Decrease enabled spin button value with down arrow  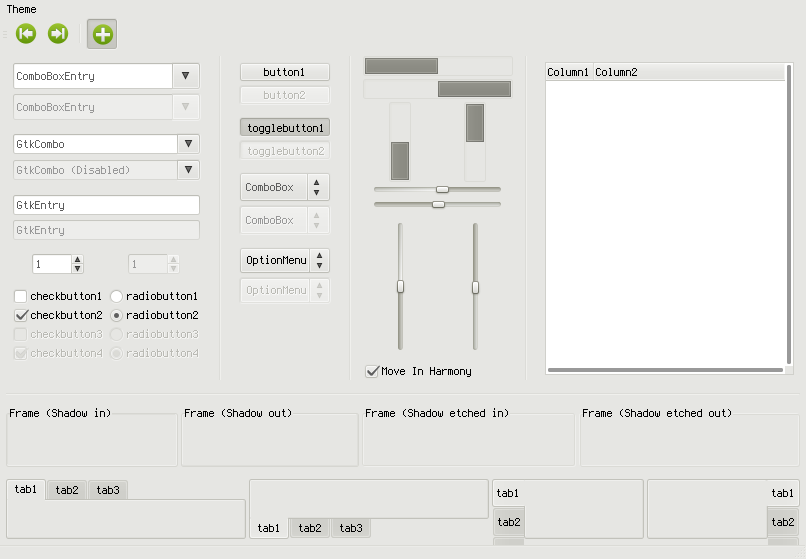click(x=78, y=268)
